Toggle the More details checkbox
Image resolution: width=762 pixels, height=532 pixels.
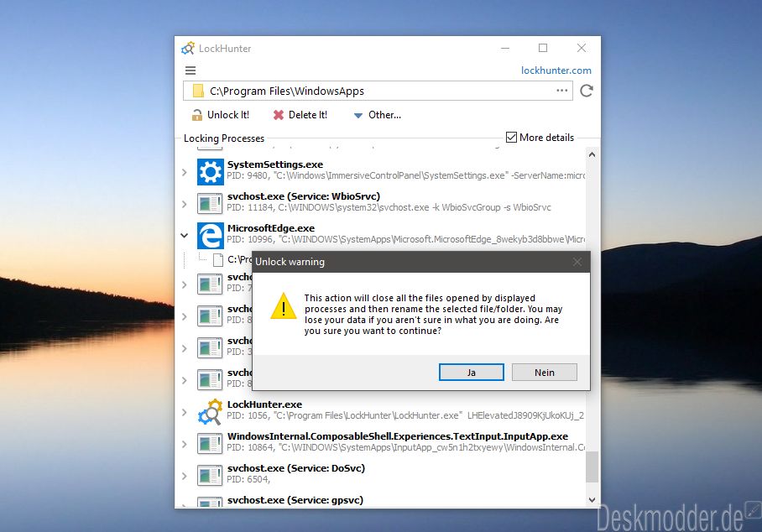pos(511,138)
